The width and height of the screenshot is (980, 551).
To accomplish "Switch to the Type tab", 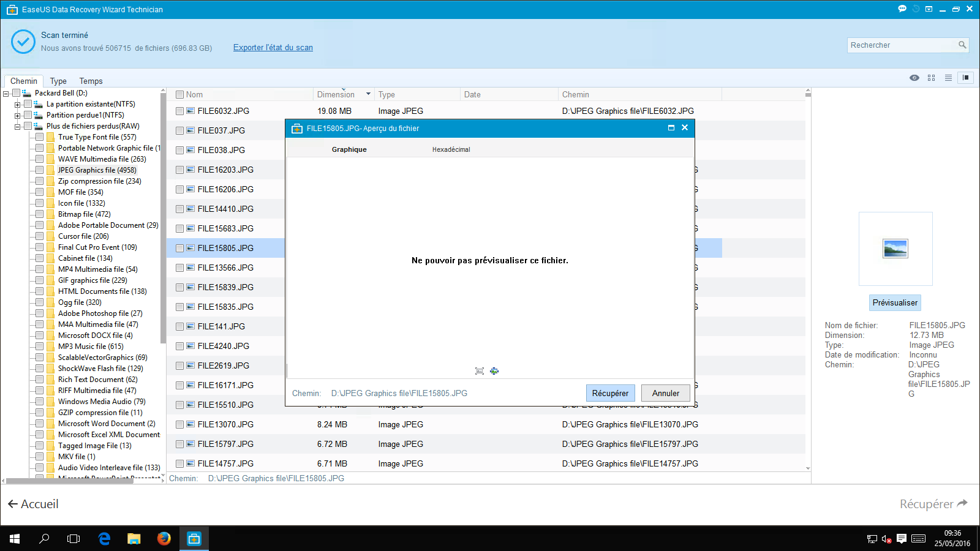I will click(x=58, y=81).
